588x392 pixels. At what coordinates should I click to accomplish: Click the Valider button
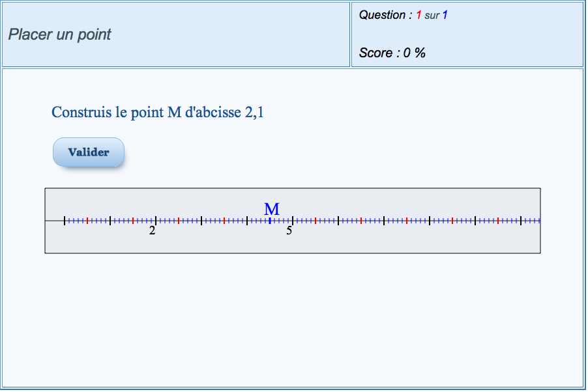(x=89, y=152)
